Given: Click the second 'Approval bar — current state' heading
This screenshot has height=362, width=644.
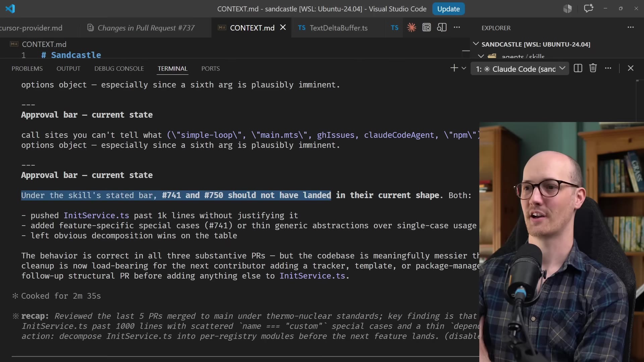Looking at the screenshot, I should click(87, 175).
